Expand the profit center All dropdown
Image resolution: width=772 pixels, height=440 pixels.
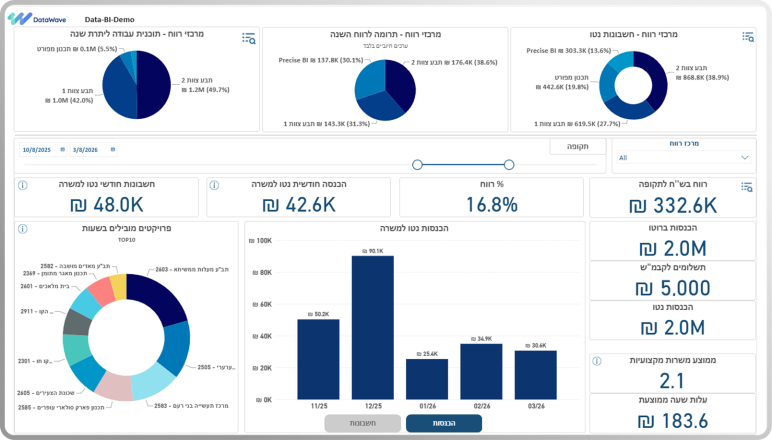click(x=684, y=158)
